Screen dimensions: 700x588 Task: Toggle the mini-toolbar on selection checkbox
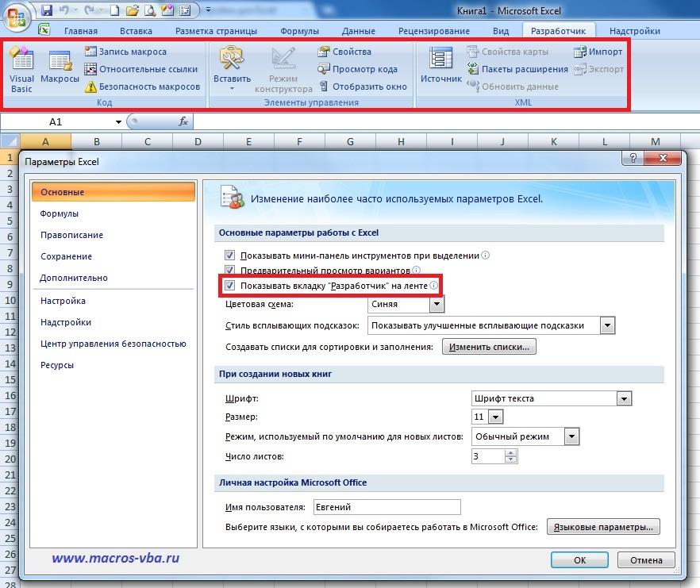(x=229, y=255)
